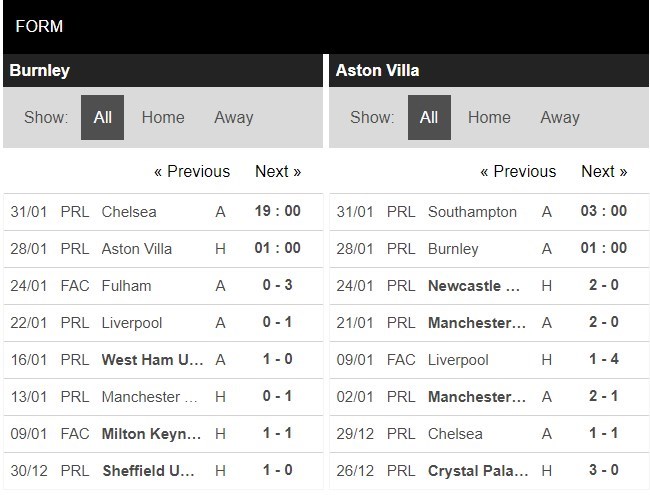Image resolution: width=650 pixels, height=495 pixels.
Task: Show Burnley's Away matches only
Action: click(x=234, y=117)
